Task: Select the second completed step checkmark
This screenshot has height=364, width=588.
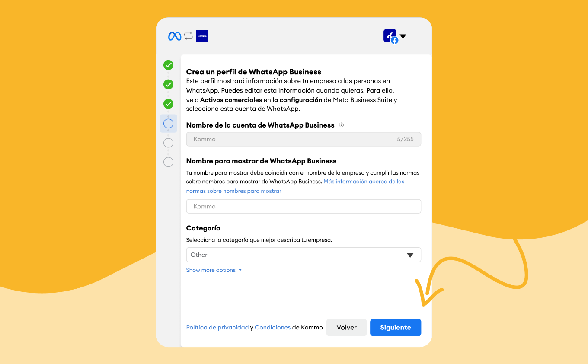Action: 168,84
